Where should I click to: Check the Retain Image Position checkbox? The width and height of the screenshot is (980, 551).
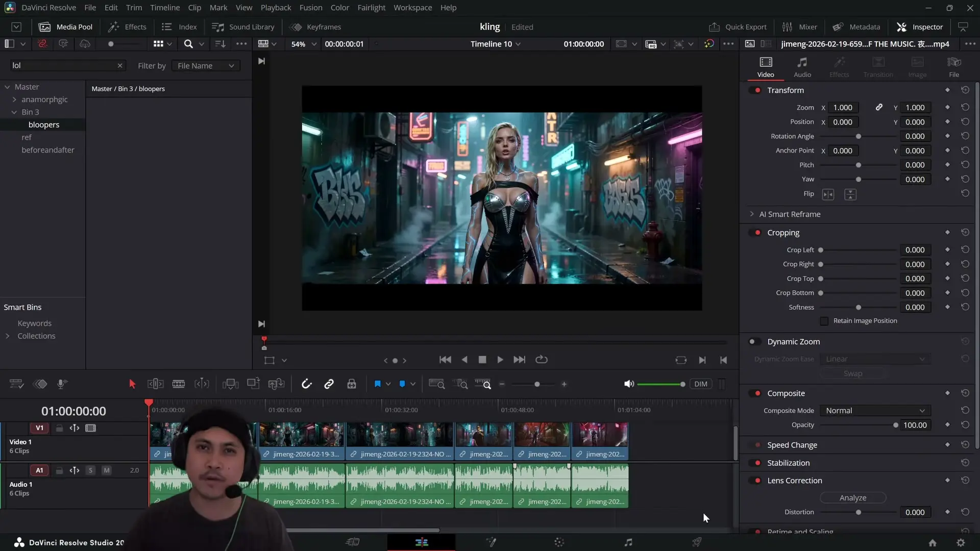point(825,321)
